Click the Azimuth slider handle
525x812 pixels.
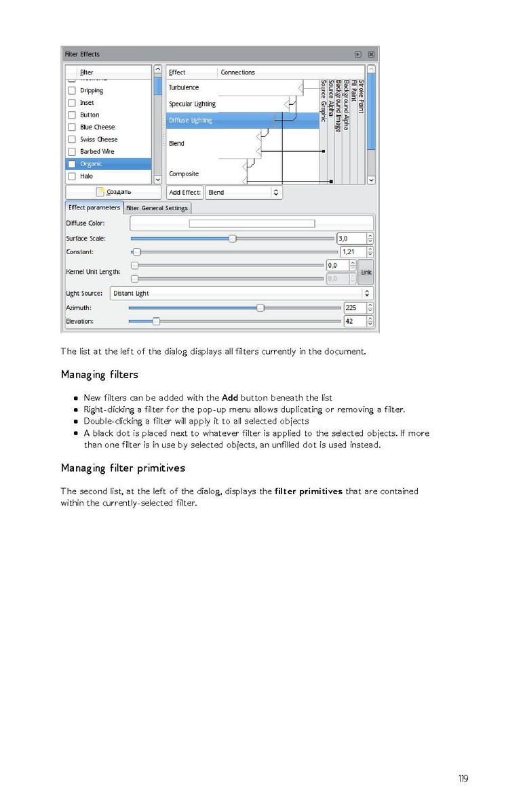click(x=260, y=308)
